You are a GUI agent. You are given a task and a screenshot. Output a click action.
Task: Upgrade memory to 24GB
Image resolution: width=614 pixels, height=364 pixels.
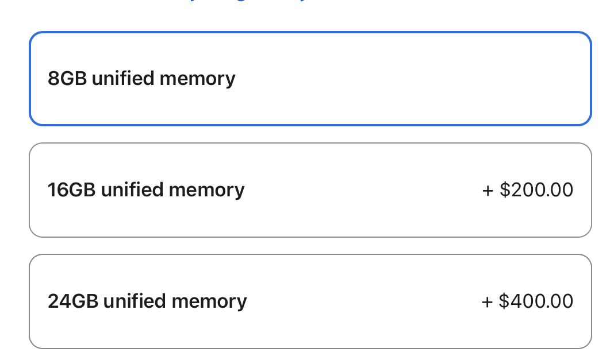click(310, 301)
